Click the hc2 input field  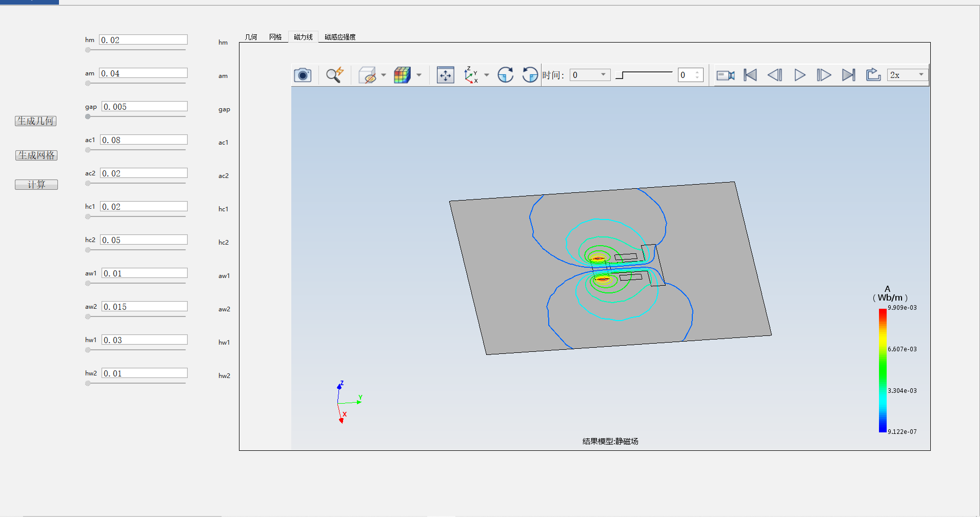pyautogui.click(x=144, y=240)
